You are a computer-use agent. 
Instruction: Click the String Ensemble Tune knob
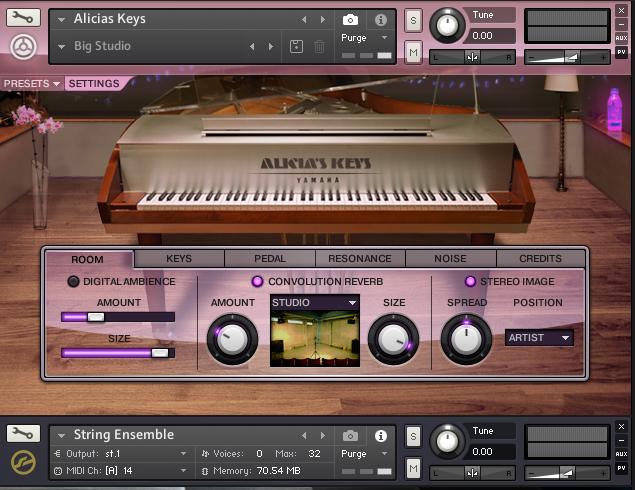pos(447,441)
